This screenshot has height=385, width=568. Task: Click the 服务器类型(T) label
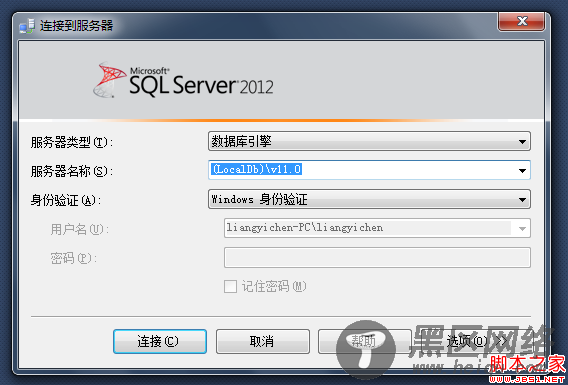[72, 142]
